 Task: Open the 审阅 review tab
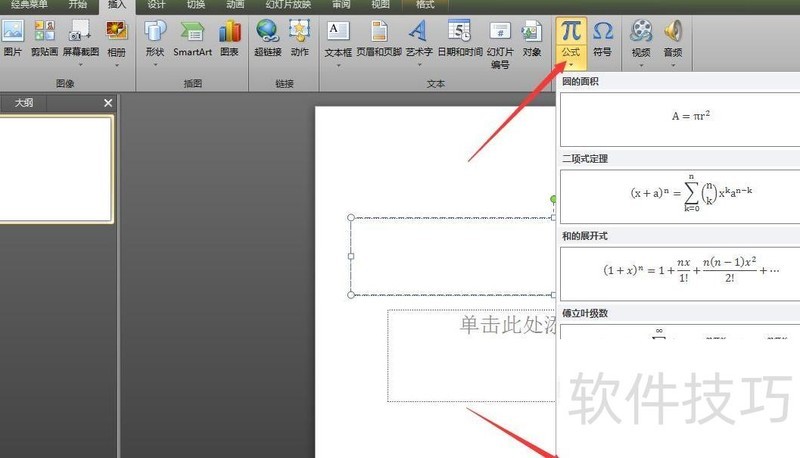[341, 5]
